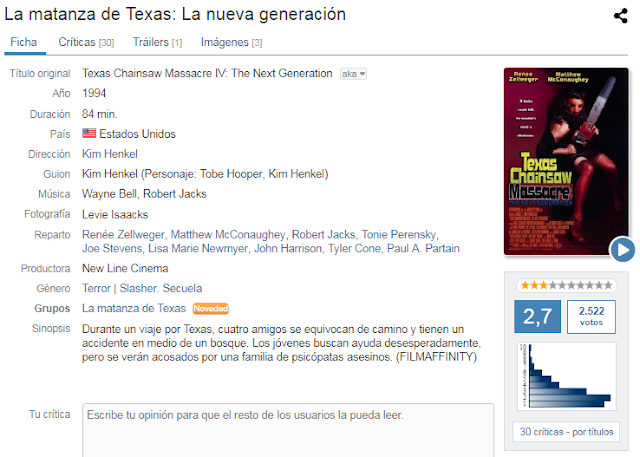
Task: Open Paul A. Partain cast link
Action: coord(423,248)
